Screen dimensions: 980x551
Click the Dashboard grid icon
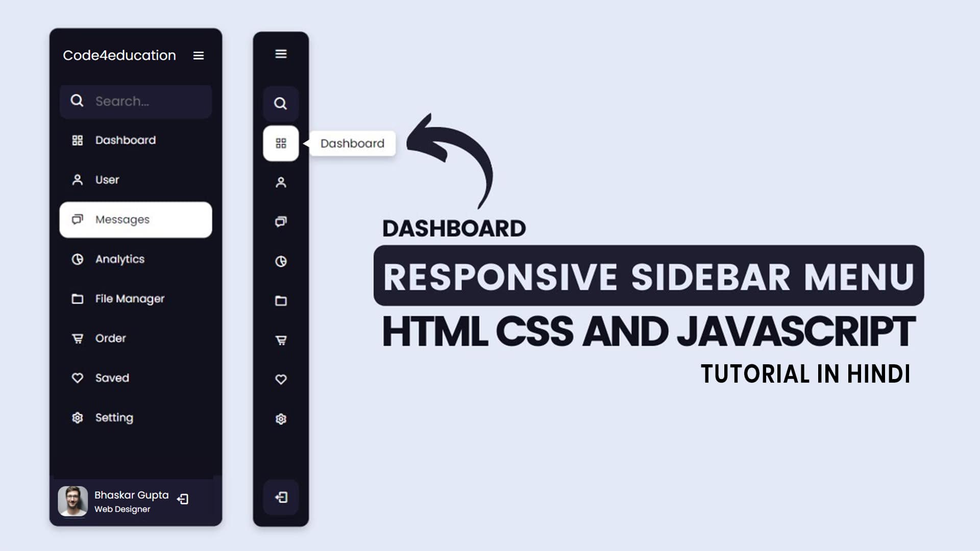click(280, 143)
